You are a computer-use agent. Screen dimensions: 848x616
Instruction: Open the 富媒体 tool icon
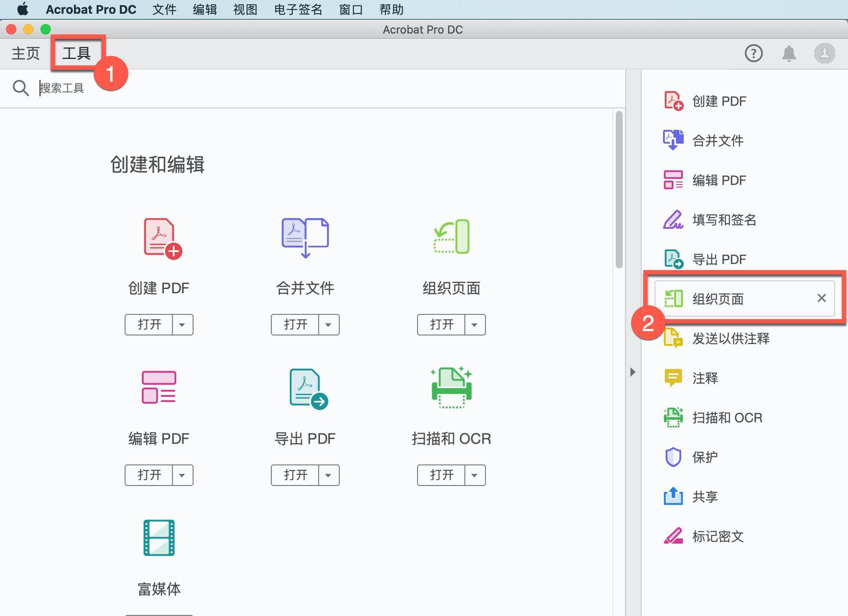(x=159, y=538)
